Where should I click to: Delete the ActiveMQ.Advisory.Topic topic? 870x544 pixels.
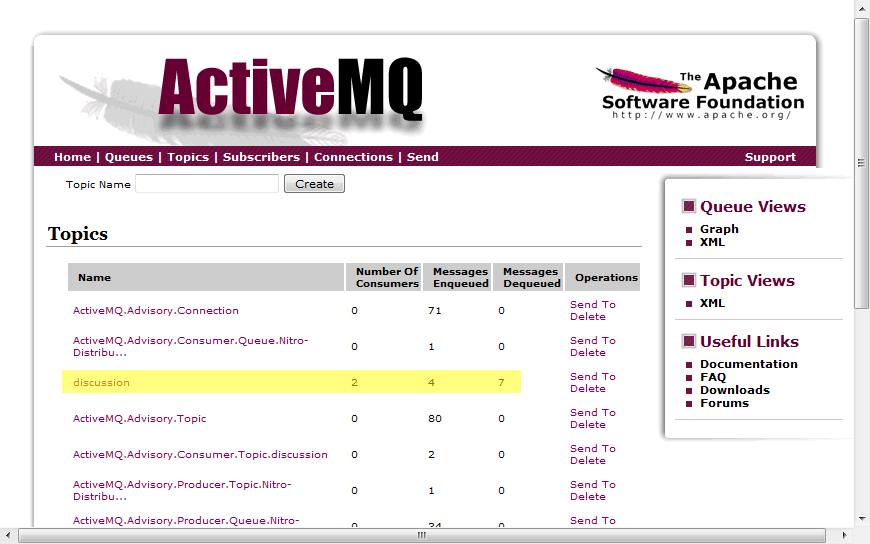coord(588,425)
